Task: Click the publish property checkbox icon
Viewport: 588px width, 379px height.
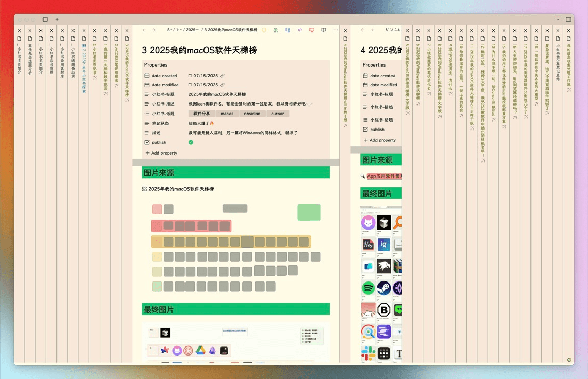Action: coord(147,142)
